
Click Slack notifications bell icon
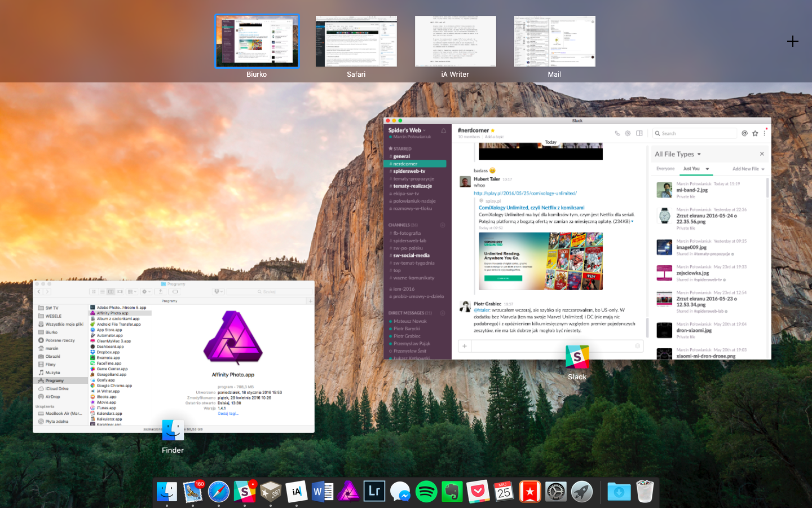point(444,130)
